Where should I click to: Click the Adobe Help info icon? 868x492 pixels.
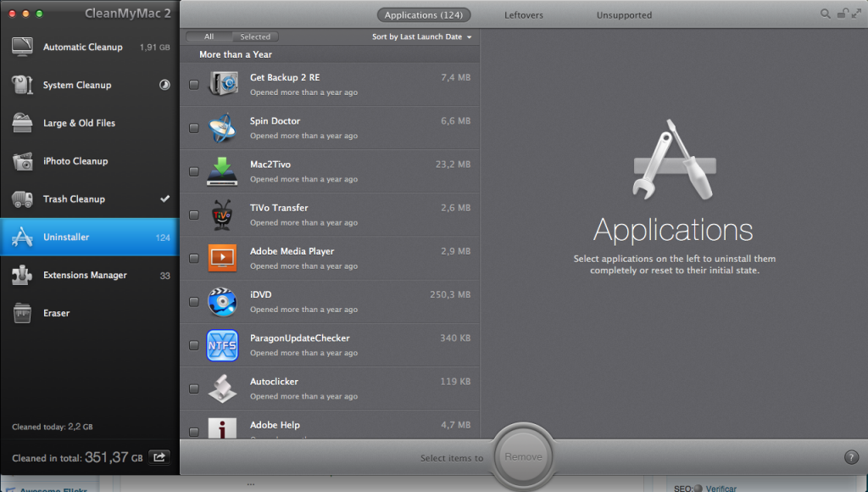coord(223,428)
